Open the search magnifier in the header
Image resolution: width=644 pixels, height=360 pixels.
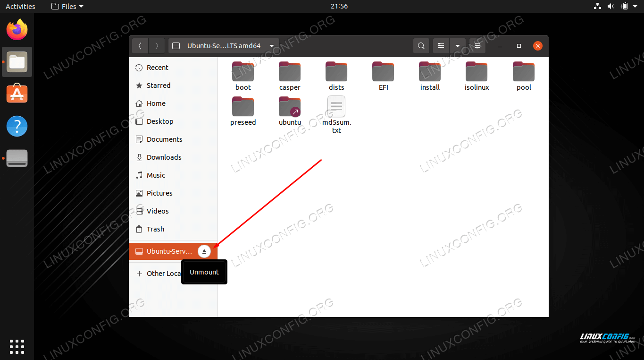click(x=421, y=46)
